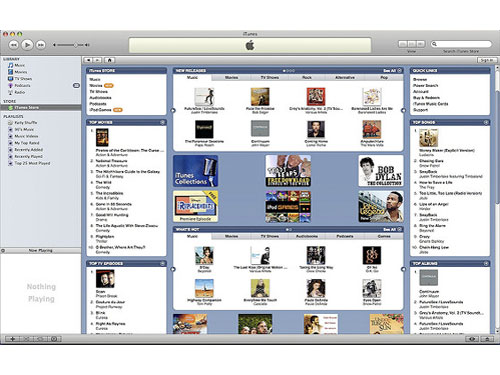Collapse the Top TV Episodes panel
Viewport: 500px width, 375px height.
[162, 263]
